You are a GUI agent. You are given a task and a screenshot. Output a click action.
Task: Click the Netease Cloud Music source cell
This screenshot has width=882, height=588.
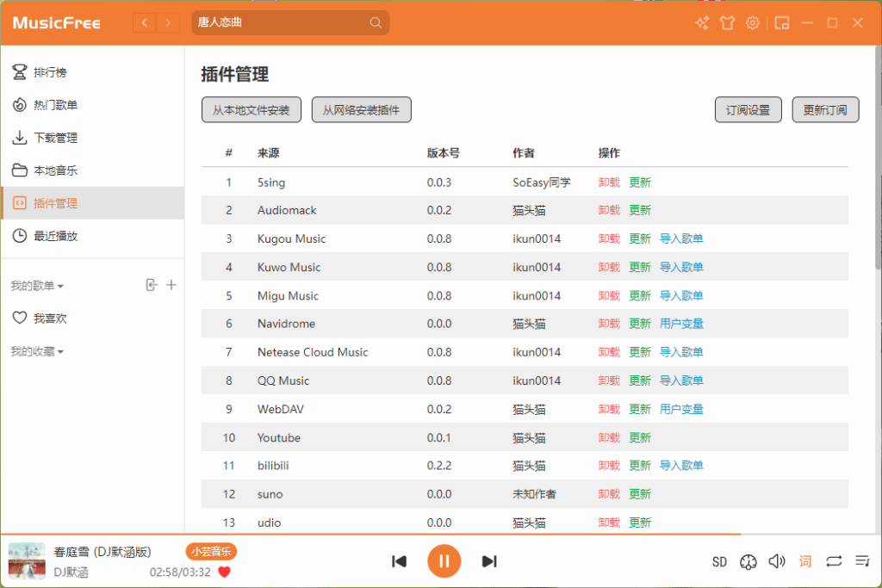click(x=313, y=352)
